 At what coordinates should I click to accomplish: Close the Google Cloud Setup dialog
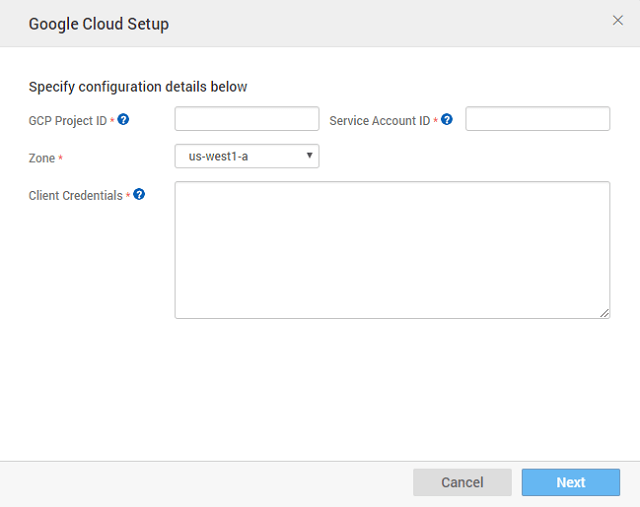(617, 20)
